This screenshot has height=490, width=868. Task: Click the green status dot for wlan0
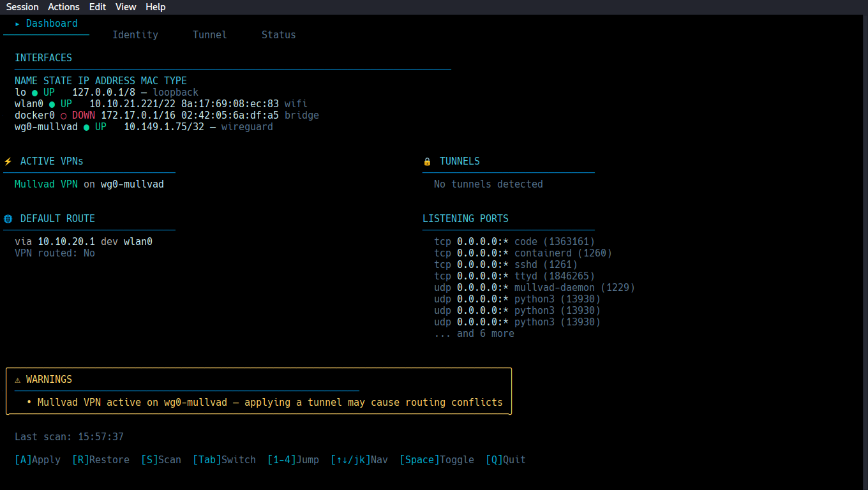(x=52, y=104)
